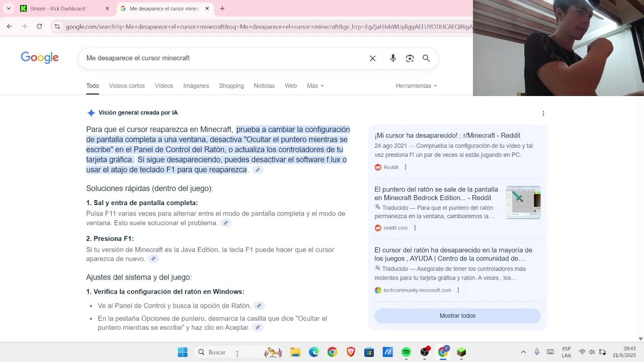Go to the Google logo homepage
This screenshot has height=362, width=644.
pos(40,58)
